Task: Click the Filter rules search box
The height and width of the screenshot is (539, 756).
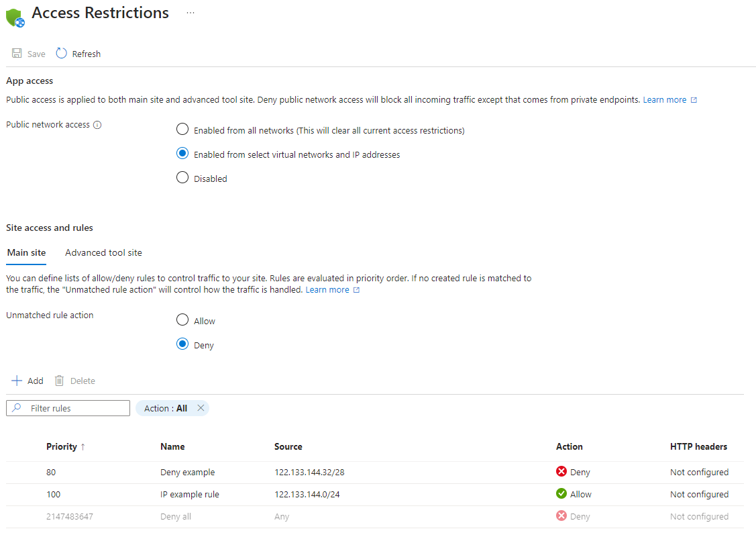Action: pos(68,408)
